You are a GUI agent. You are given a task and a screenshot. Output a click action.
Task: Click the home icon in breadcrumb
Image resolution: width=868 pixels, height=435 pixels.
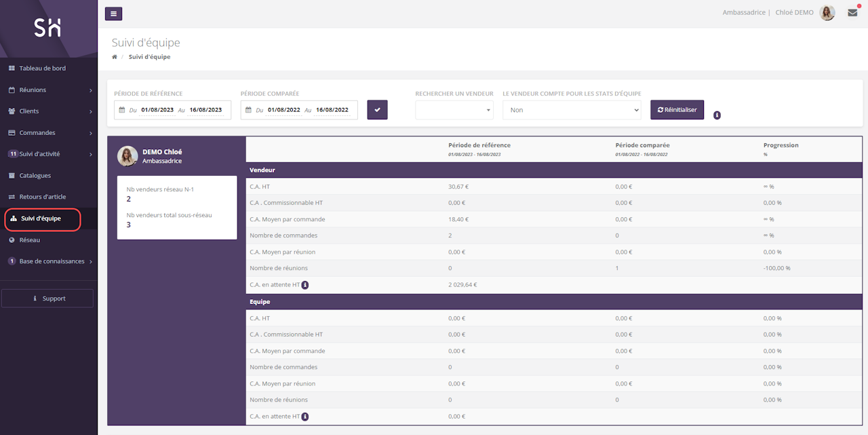pos(115,57)
